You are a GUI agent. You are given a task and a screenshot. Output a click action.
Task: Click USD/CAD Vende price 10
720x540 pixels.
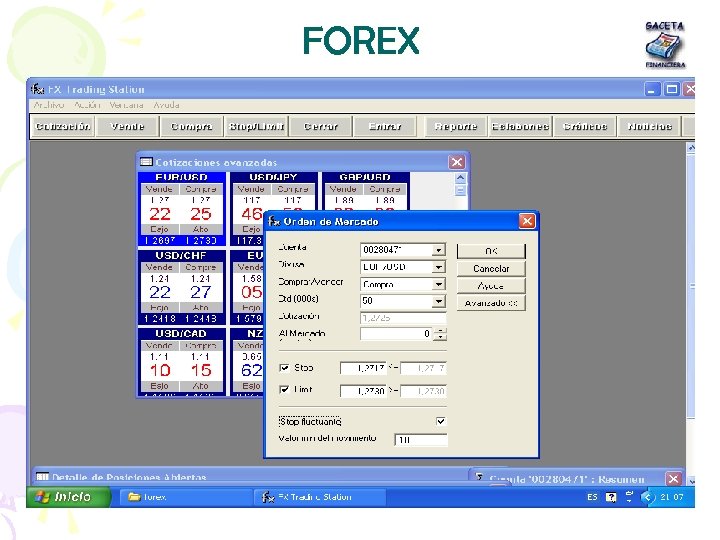click(159, 370)
